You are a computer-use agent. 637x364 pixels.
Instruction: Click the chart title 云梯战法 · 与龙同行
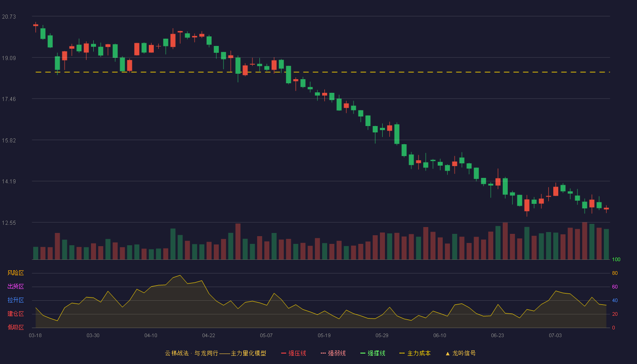(192, 353)
